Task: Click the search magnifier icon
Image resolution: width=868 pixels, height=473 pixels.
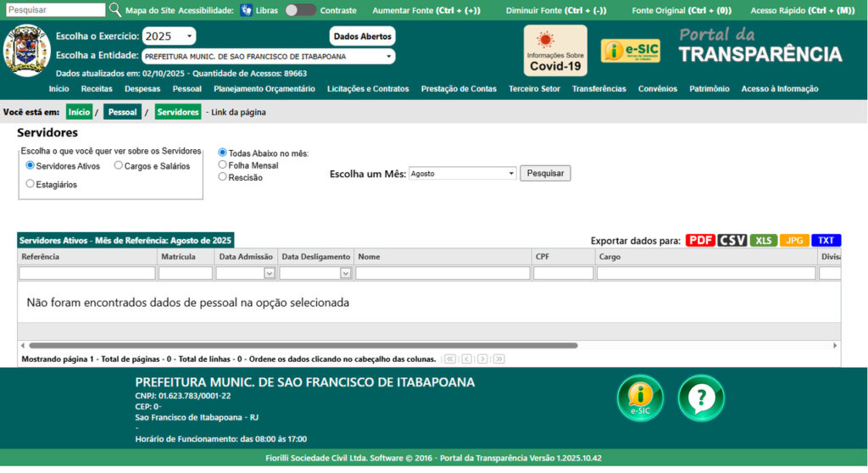Action: tap(115, 10)
